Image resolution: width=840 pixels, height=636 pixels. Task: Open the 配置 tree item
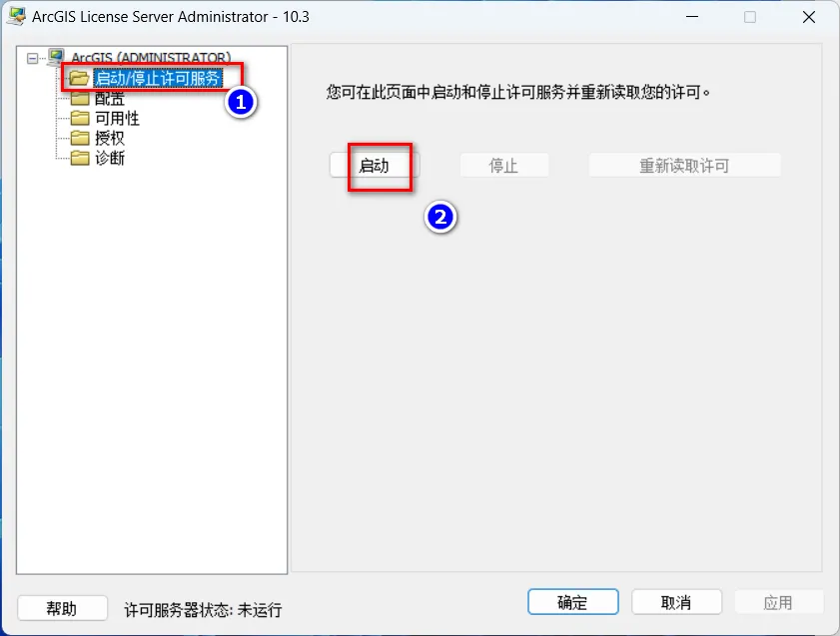(110, 99)
